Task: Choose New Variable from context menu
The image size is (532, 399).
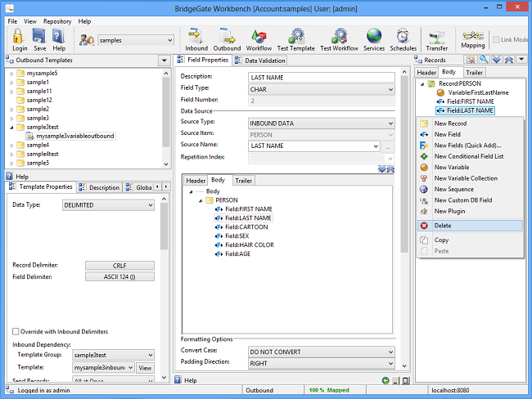Action: coord(470,167)
